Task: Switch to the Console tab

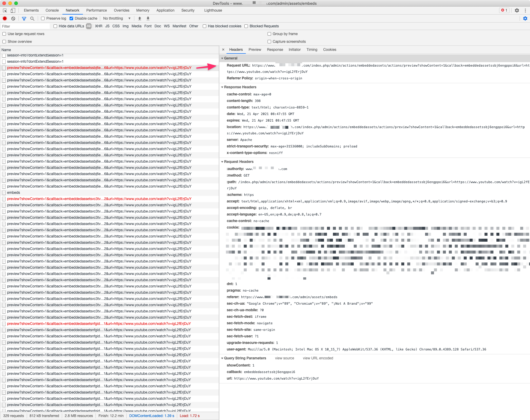Action: (x=52, y=10)
